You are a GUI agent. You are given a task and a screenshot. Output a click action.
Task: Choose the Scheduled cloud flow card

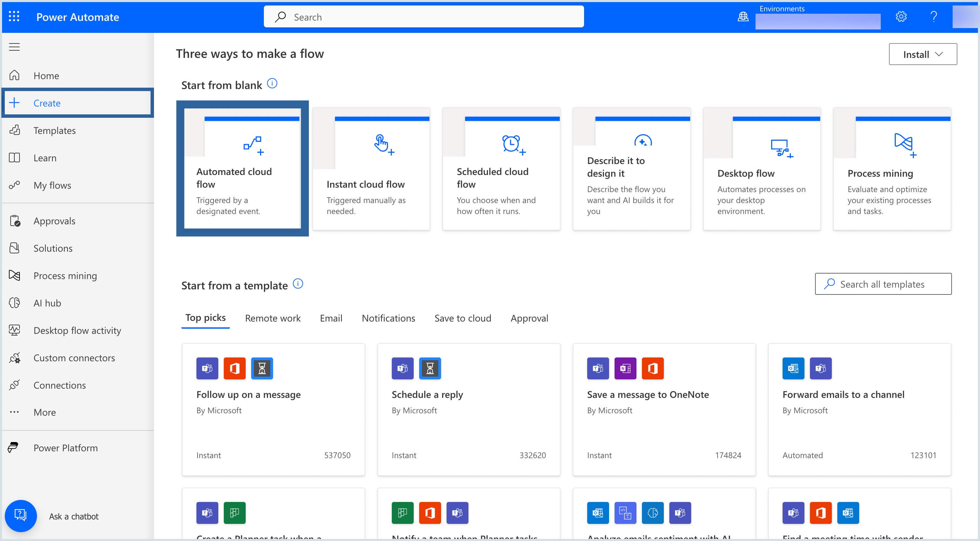(x=501, y=169)
